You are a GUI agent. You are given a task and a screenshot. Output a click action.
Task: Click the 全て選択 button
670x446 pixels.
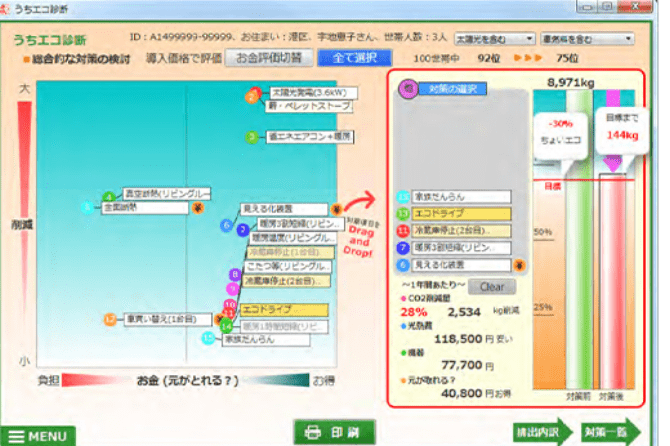tap(354, 58)
